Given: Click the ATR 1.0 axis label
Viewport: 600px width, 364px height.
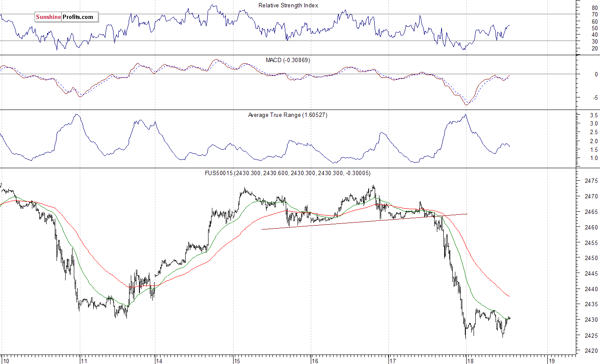Looking at the screenshot, I should pyautogui.click(x=594, y=158).
